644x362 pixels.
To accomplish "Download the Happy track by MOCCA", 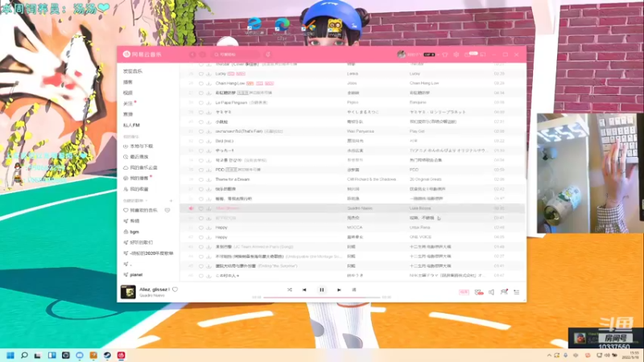I will pos(208,228).
